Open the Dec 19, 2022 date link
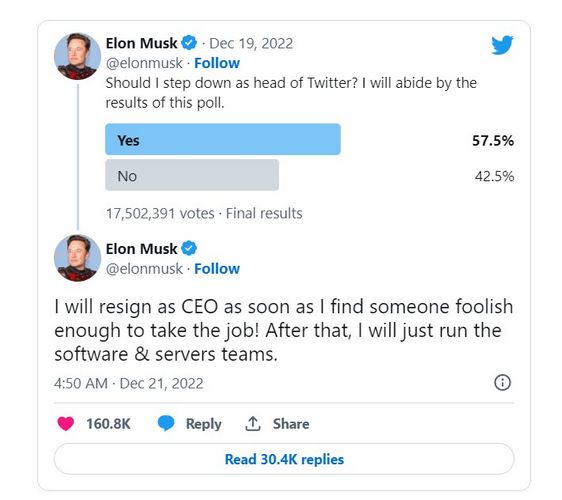The width and height of the screenshot is (562, 500). click(x=251, y=43)
